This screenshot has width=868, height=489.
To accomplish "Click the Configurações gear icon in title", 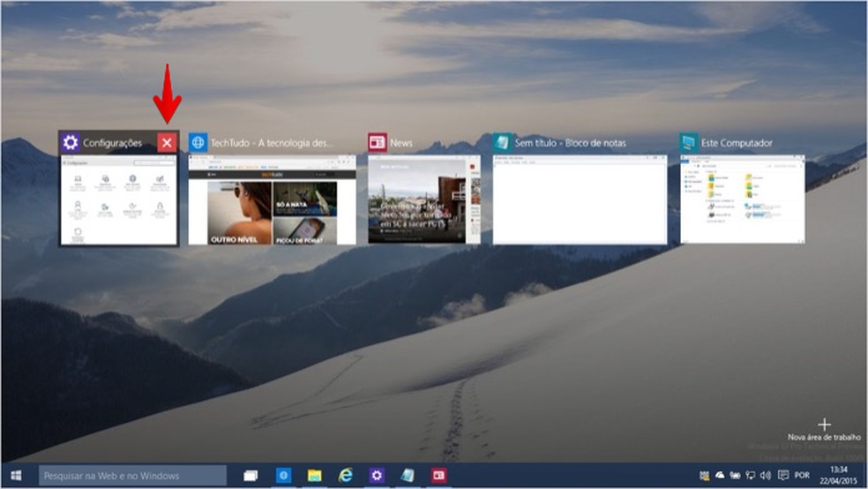I will pos(71,143).
